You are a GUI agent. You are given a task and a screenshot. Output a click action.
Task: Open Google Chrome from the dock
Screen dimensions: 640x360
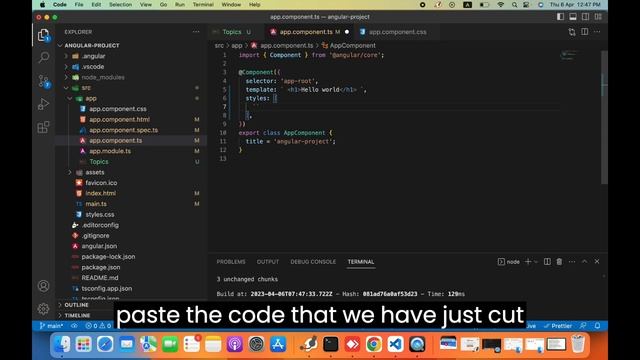click(373, 344)
